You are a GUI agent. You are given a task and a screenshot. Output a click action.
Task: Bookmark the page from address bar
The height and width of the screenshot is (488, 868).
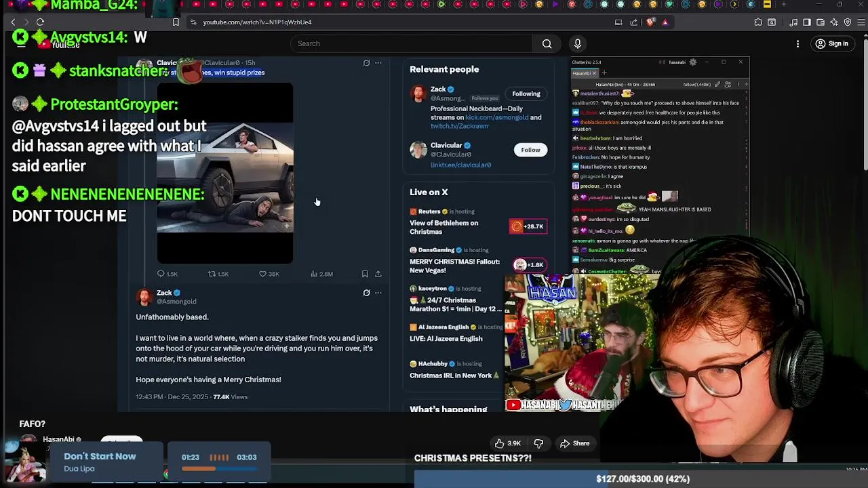point(176,22)
